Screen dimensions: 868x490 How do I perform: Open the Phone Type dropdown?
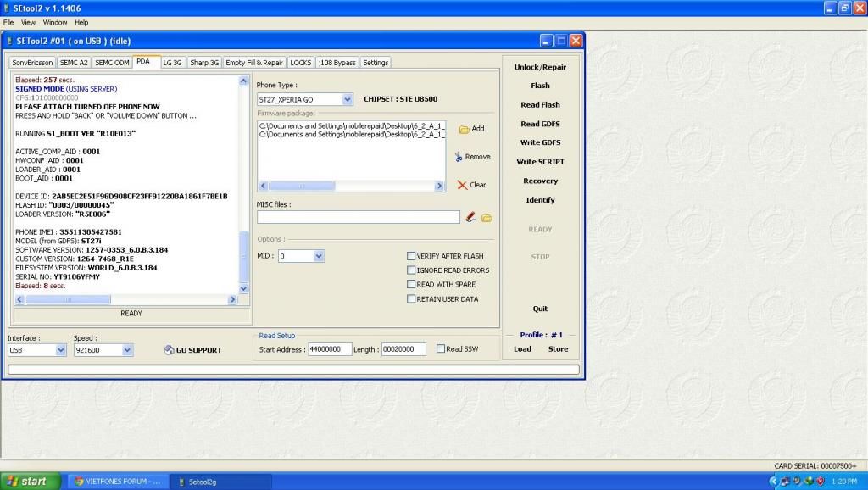[347, 100]
